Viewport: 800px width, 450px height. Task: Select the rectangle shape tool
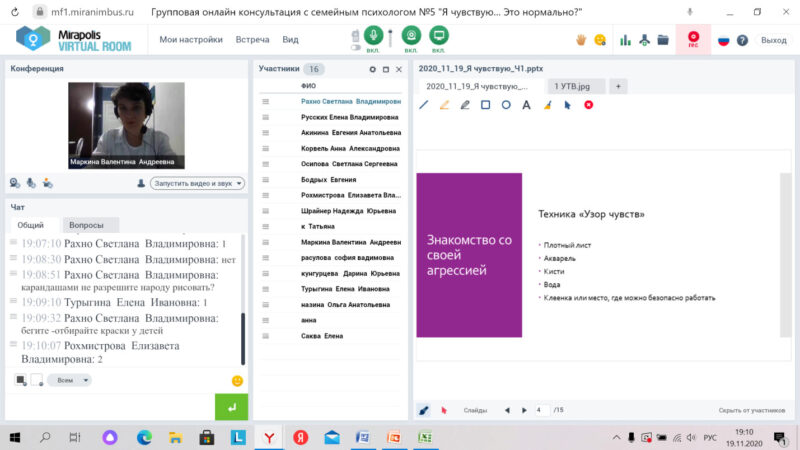(485, 105)
